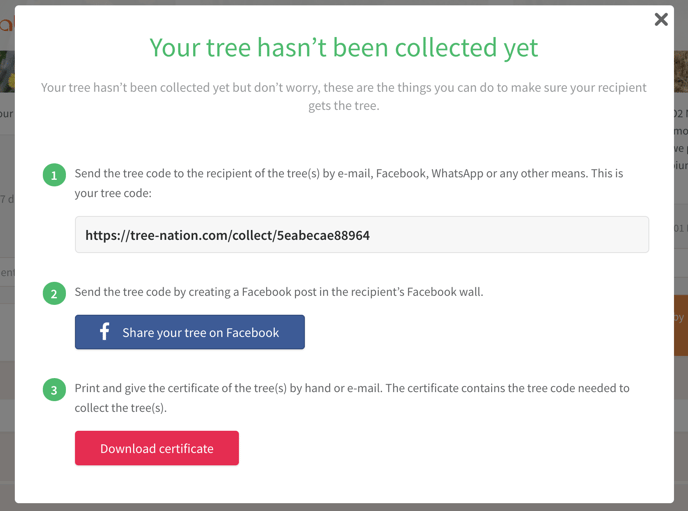Click the photo thumbnail behind the modal's right edge
Image resolution: width=688 pixels, height=511 pixels.
pos(681,71)
